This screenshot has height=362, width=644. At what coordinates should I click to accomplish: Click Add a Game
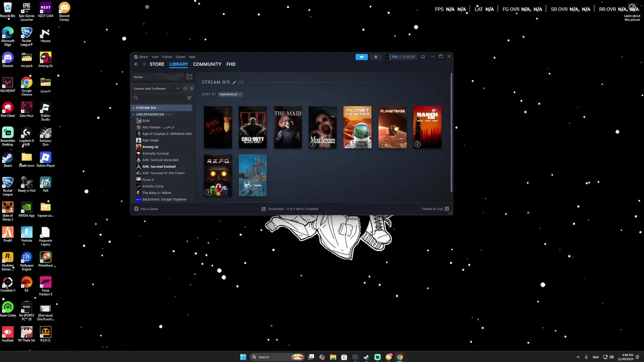(x=146, y=209)
